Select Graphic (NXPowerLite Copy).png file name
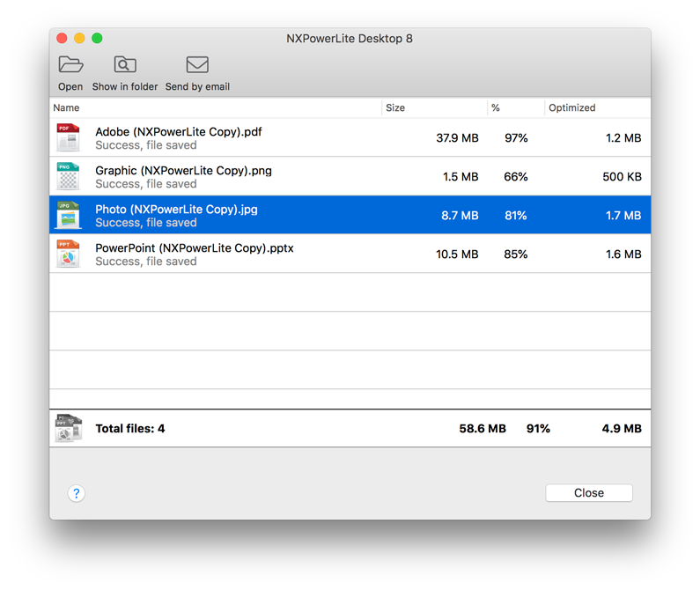The width and height of the screenshot is (700, 590). pyautogui.click(x=183, y=171)
